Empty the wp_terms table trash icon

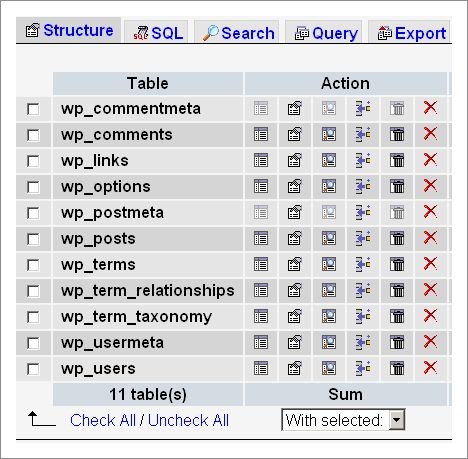[397, 264]
